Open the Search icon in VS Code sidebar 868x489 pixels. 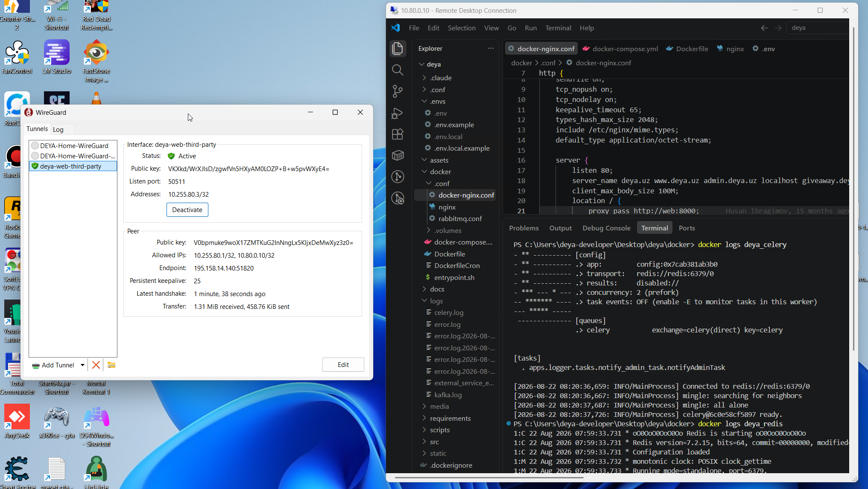[397, 70]
